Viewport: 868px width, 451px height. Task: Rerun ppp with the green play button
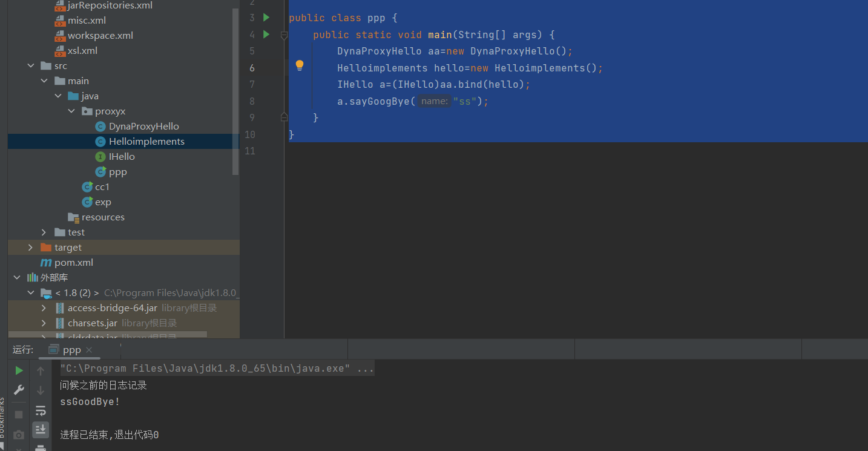pyautogui.click(x=19, y=370)
